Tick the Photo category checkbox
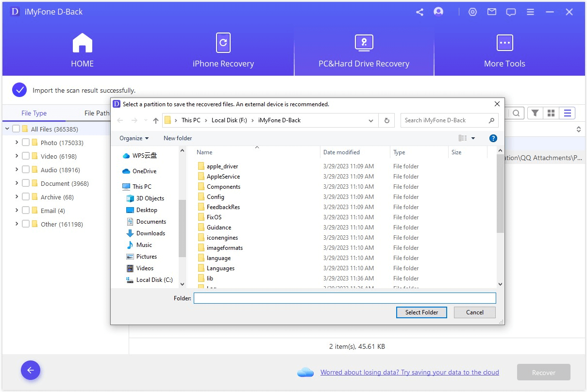The width and height of the screenshot is (587, 392). pos(26,143)
